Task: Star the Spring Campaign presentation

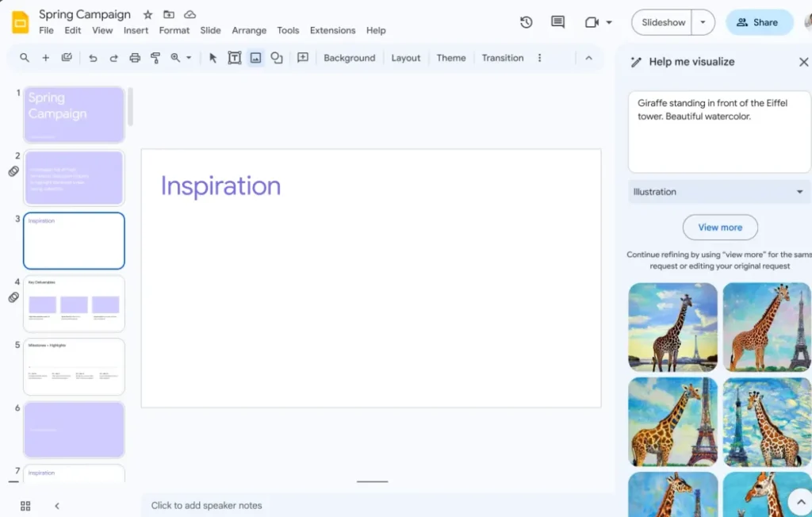Action: click(147, 14)
